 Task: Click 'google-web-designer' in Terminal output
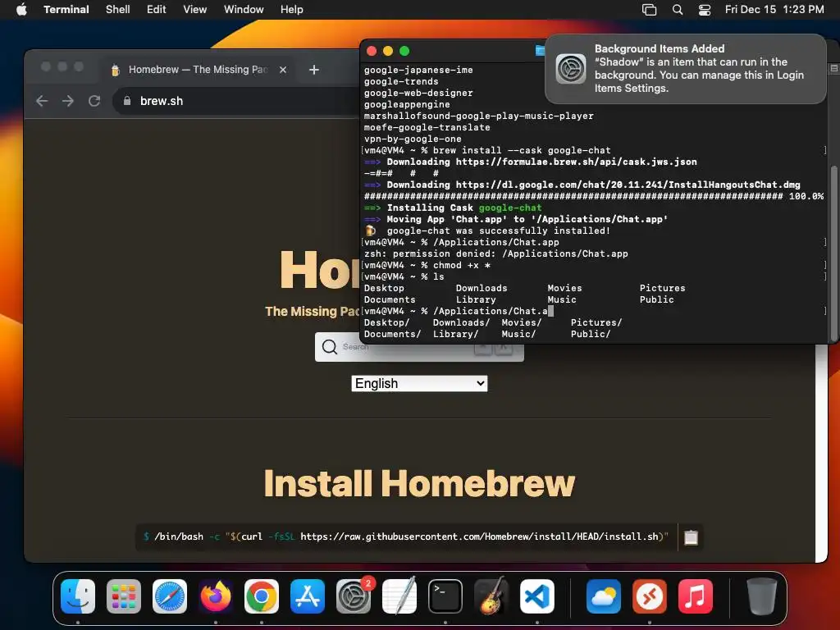click(x=418, y=93)
